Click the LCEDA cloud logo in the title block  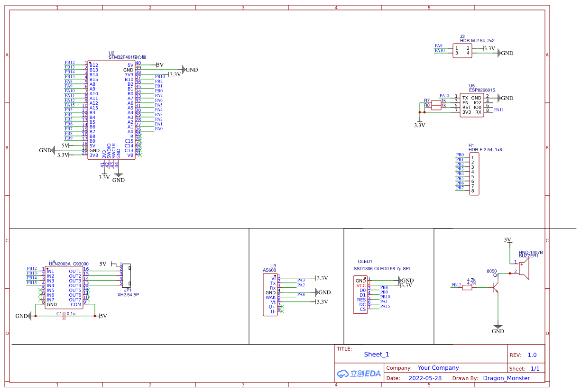point(359,374)
